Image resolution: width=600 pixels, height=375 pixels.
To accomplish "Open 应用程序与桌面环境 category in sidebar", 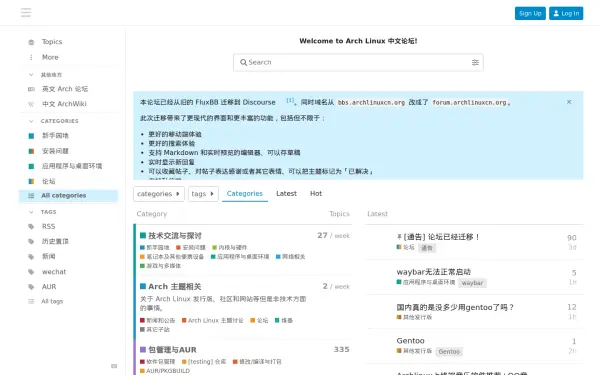I will click(72, 166).
